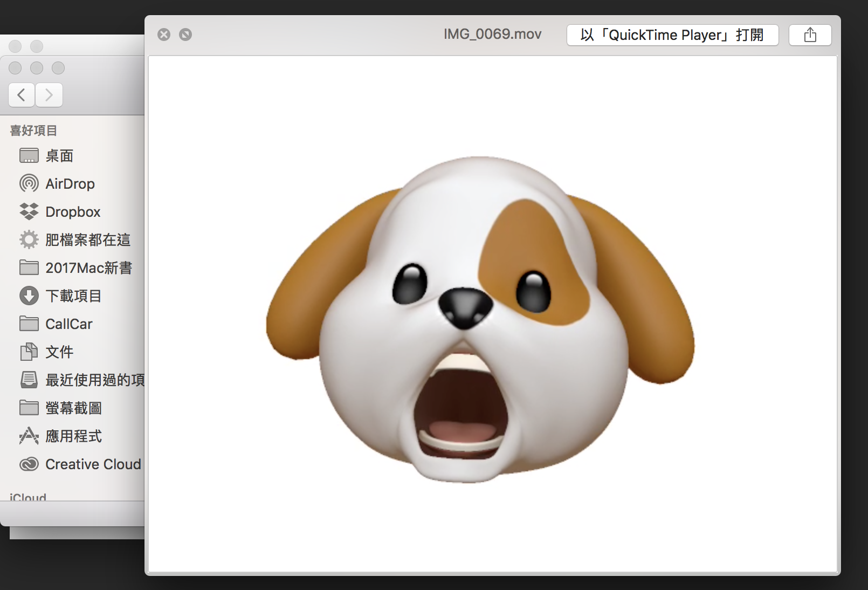Open the 2017Mac新書 folder icon in sidebar
The width and height of the screenshot is (868, 590).
29,267
